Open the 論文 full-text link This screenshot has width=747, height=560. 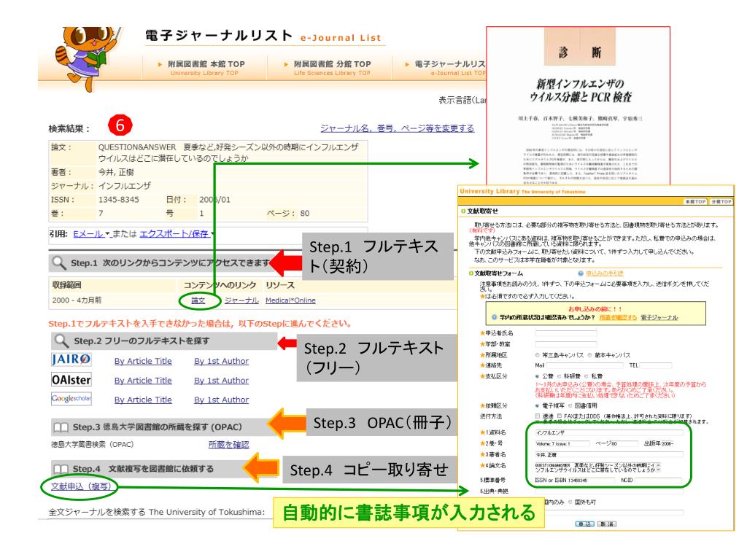pyautogui.click(x=198, y=300)
